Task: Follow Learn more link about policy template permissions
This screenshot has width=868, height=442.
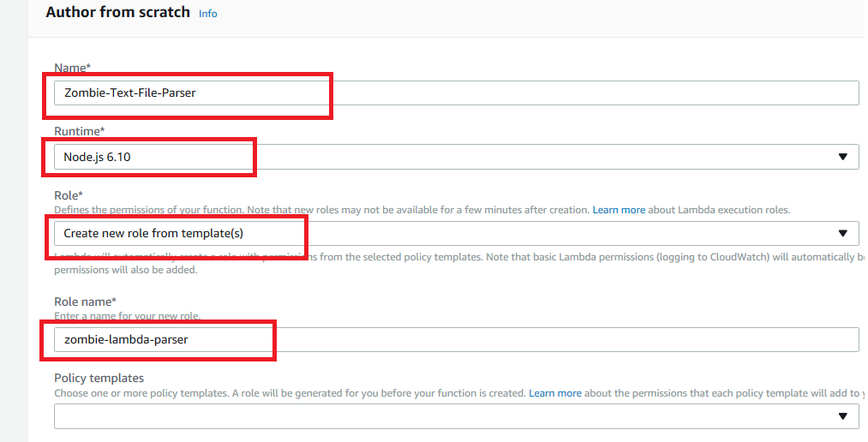Action: [x=554, y=393]
